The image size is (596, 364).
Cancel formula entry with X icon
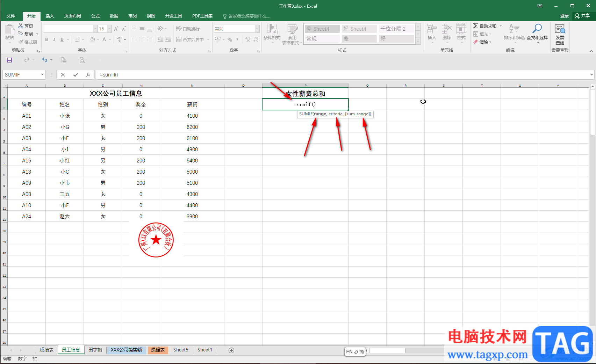(63, 75)
